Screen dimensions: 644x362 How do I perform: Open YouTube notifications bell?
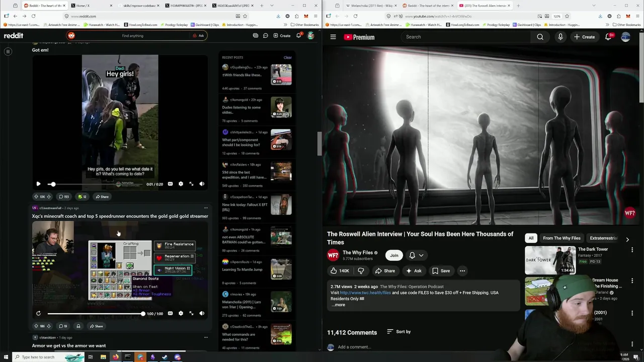[x=608, y=37]
